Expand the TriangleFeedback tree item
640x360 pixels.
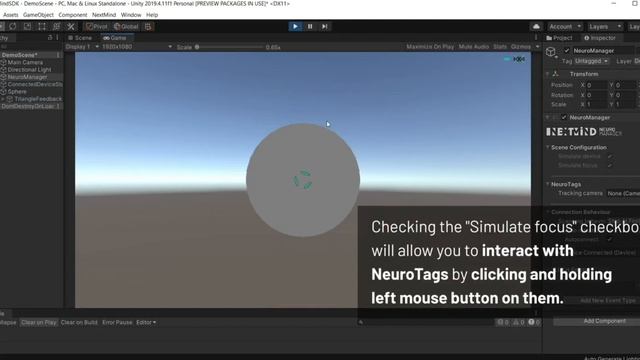(x=3, y=99)
